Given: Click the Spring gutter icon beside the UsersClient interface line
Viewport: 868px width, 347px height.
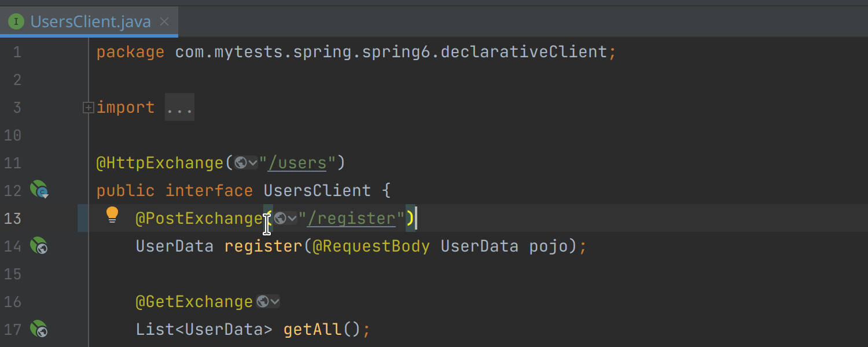Looking at the screenshot, I should 39,190.
